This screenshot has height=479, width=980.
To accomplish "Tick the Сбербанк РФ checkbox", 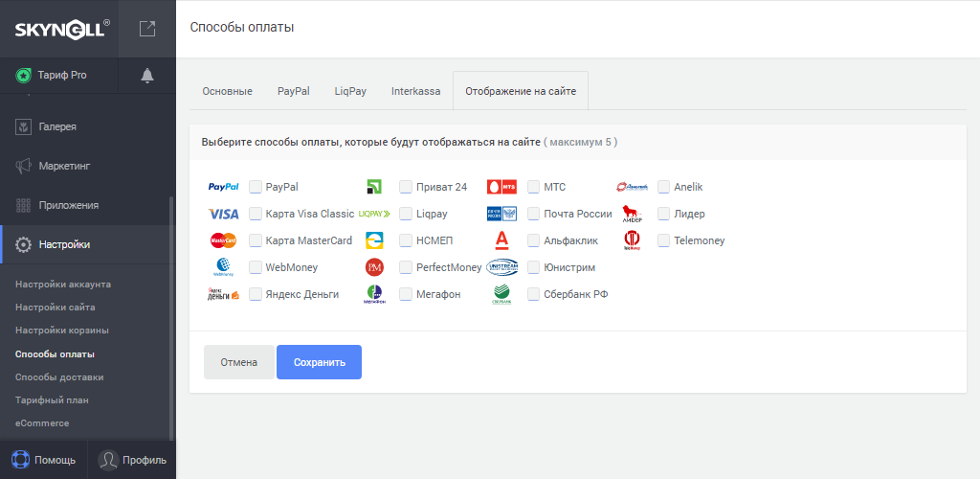I will pyautogui.click(x=534, y=294).
